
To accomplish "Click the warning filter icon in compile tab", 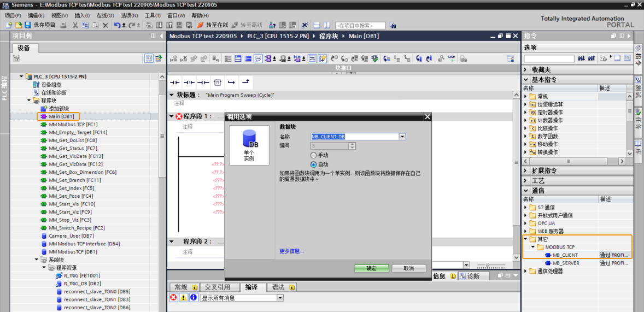I will click(x=184, y=298).
